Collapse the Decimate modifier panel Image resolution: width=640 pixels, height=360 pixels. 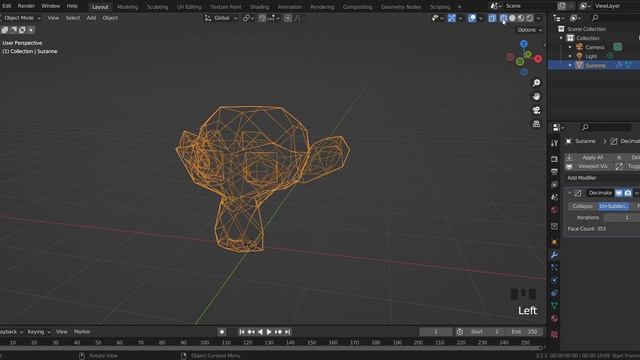(569, 193)
